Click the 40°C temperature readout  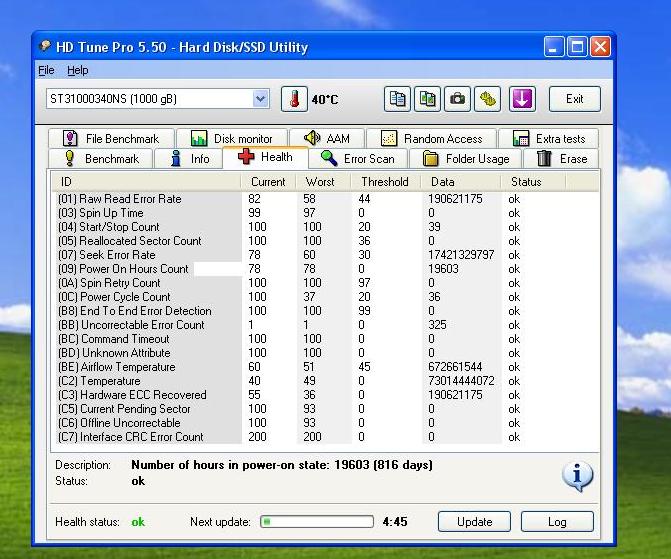pos(325,100)
